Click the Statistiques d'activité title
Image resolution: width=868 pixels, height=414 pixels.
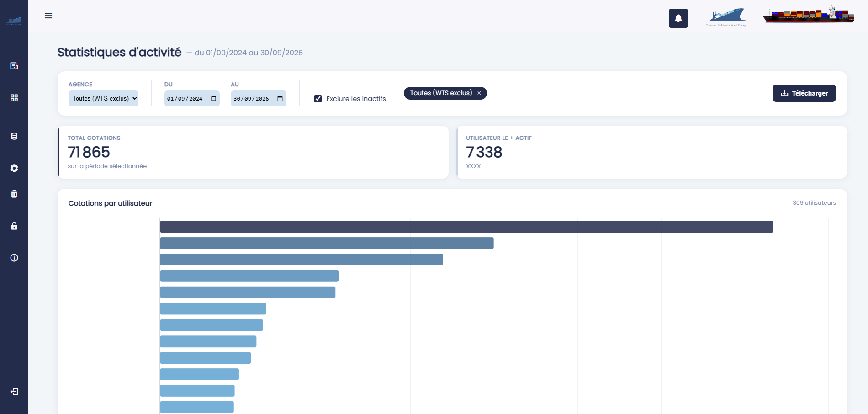click(119, 52)
